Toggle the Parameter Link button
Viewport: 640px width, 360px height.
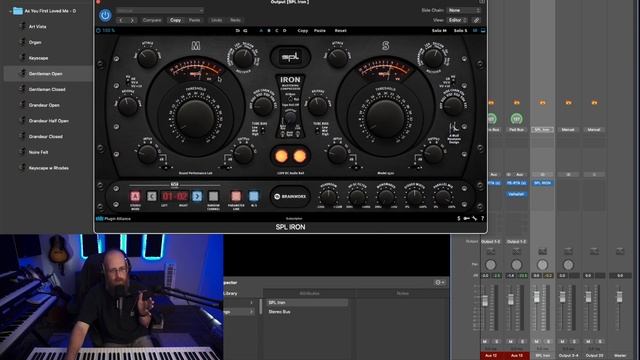(236, 196)
